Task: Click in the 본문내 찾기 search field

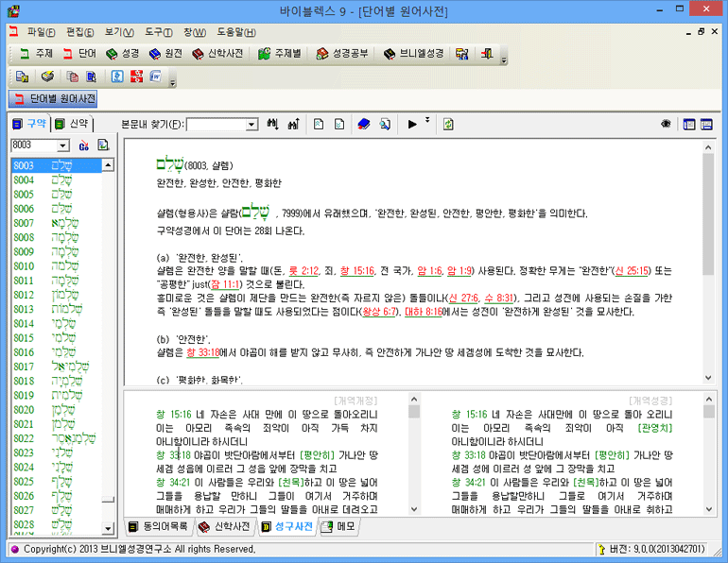Action: (217, 125)
